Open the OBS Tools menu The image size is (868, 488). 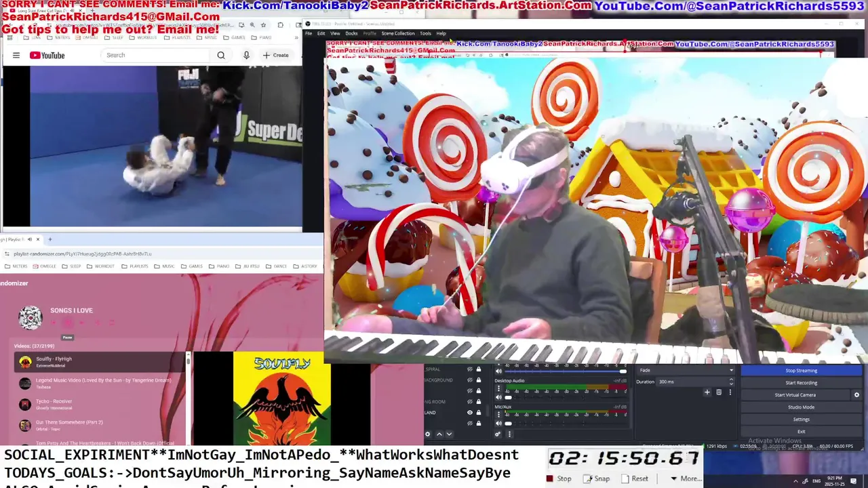tap(425, 33)
